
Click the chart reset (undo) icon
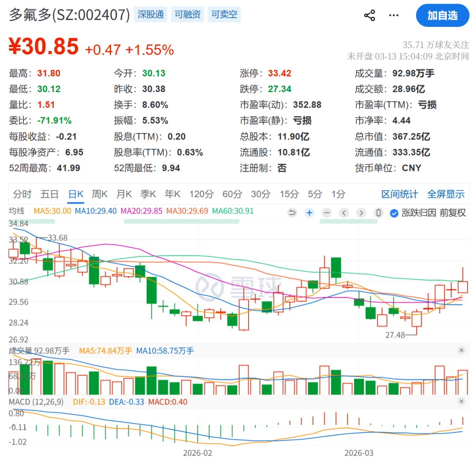tap(292, 213)
